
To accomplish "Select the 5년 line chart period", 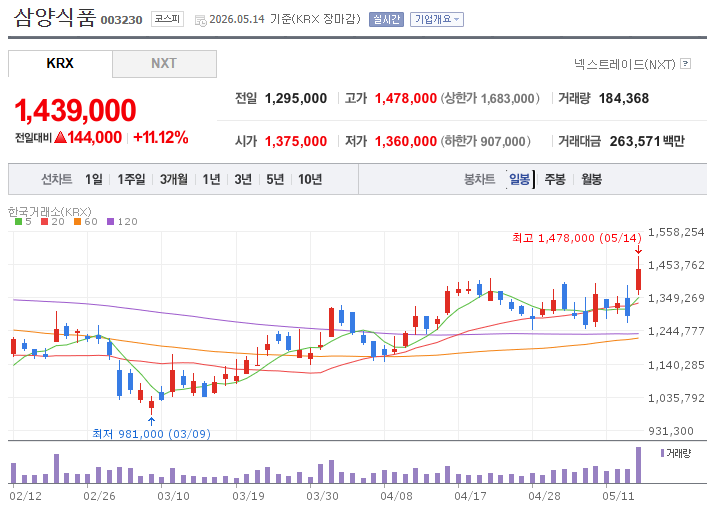I will pos(275,179).
